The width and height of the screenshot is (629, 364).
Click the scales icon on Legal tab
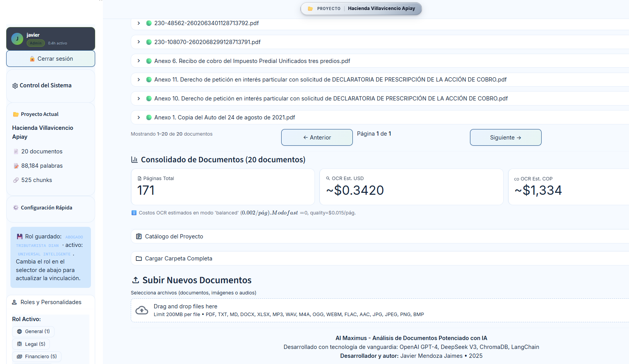tap(19, 344)
